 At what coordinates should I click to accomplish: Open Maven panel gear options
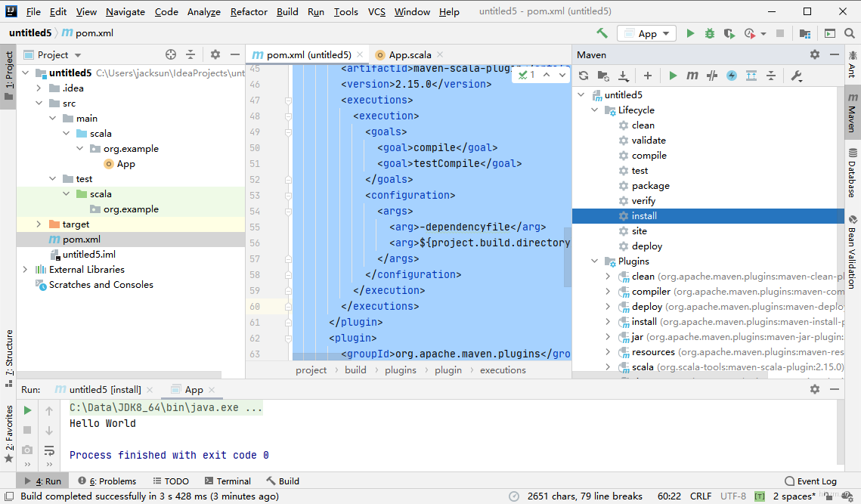coord(815,54)
